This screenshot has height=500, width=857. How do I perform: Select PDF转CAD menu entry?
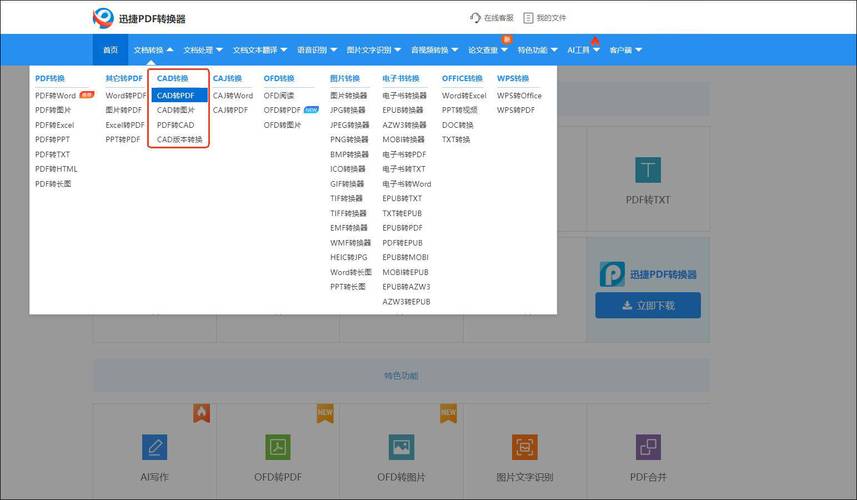coord(175,125)
